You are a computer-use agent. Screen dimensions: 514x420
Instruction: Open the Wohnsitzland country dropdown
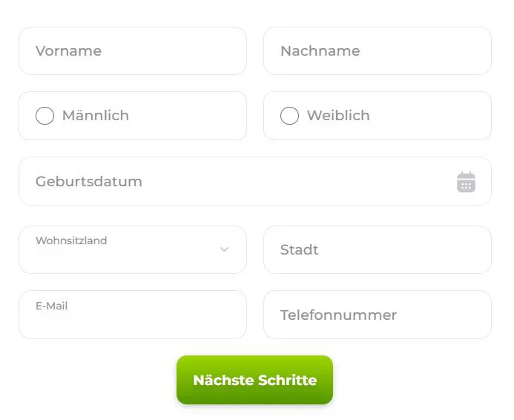133,249
